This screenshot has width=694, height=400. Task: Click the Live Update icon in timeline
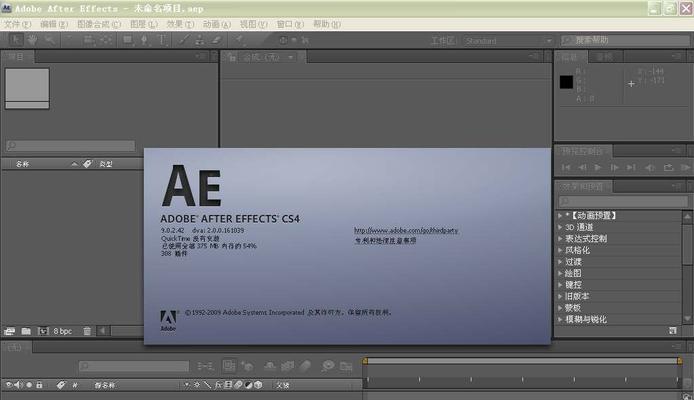coord(229,365)
